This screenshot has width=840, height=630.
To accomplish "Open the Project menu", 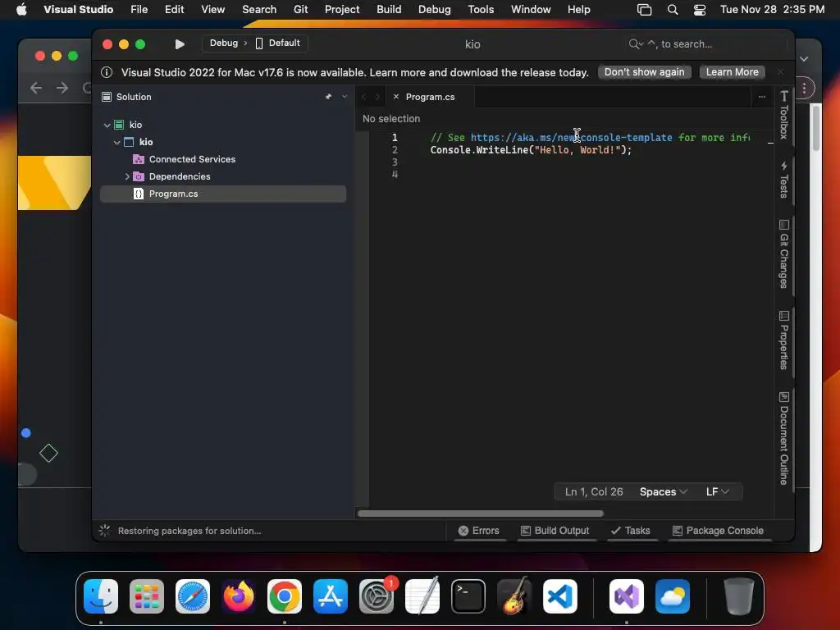I will pyautogui.click(x=342, y=10).
